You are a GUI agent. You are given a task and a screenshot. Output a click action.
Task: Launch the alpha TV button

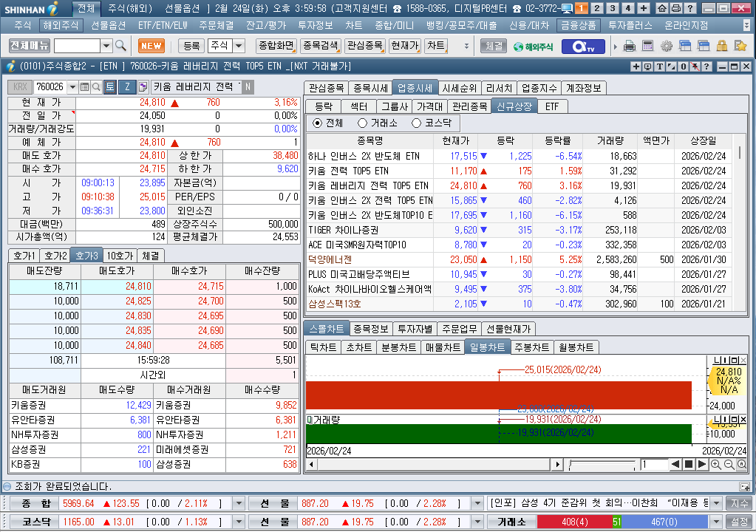(x=582, y=47)
